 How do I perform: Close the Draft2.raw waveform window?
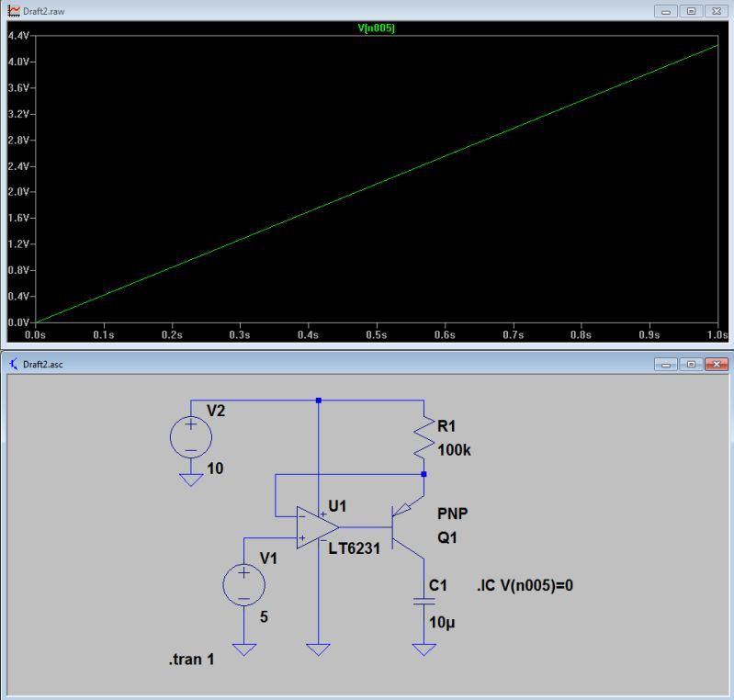click(x=717, y=11)
